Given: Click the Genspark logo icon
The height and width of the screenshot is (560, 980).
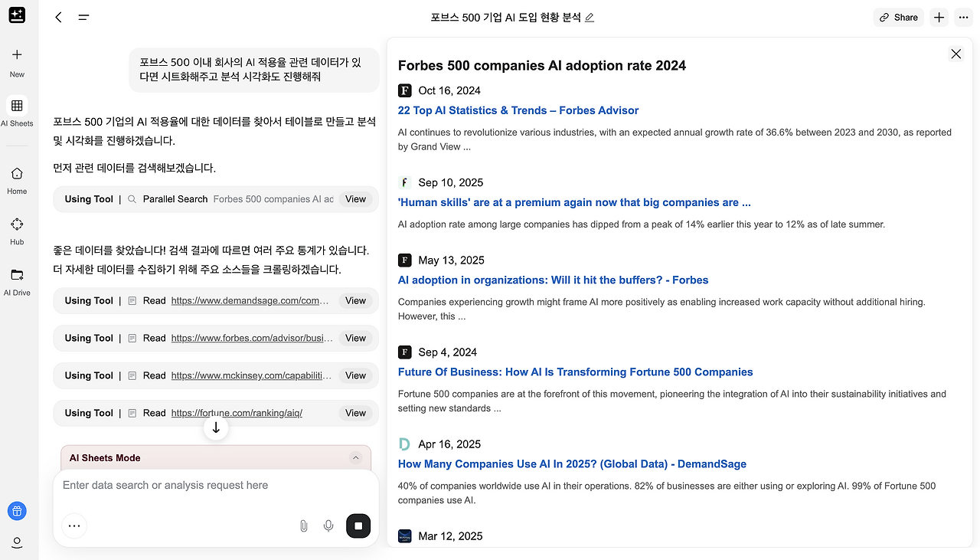Looking at the screenshot, I should (x=17, y=15).
